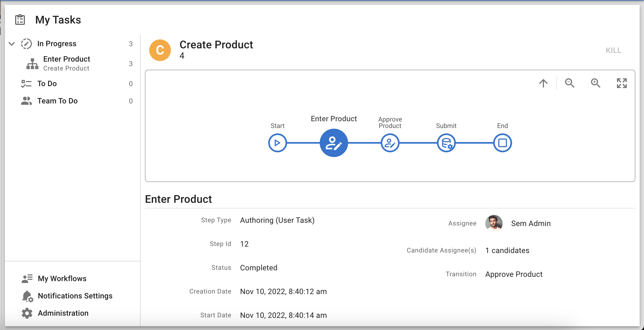Click the zoom out icon on workflow diagram
Image resolution: width=644 pixels, height=330 pixels.
pyautogui.click(x=570, y=83)
